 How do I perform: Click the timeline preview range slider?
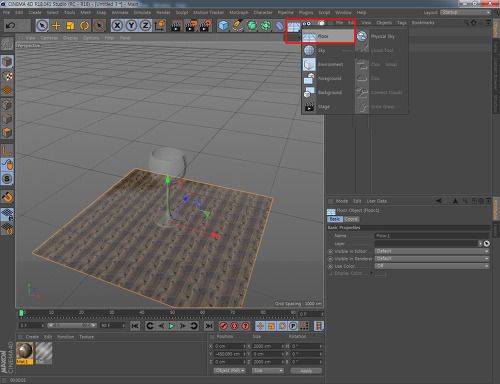[x=72, y=325]
